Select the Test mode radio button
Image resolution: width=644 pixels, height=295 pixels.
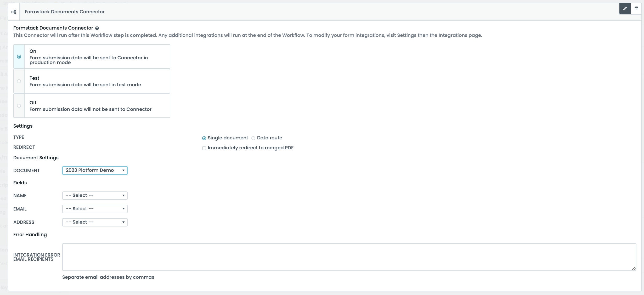click(x=19, y=81)
